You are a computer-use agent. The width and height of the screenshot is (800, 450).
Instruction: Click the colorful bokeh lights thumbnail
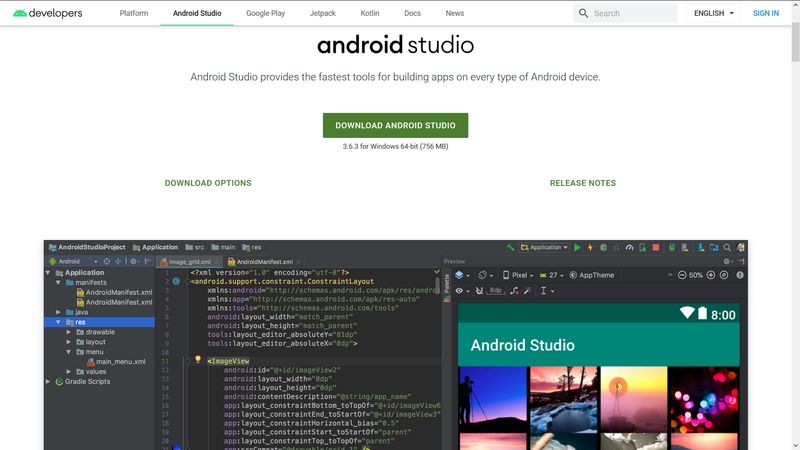pyautogui.click(x=704, y=399)
